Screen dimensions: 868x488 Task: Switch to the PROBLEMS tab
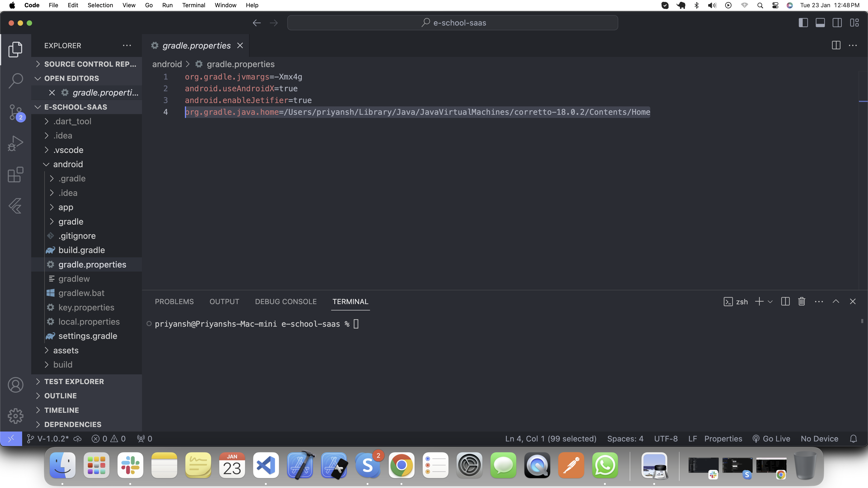(174, 301)
